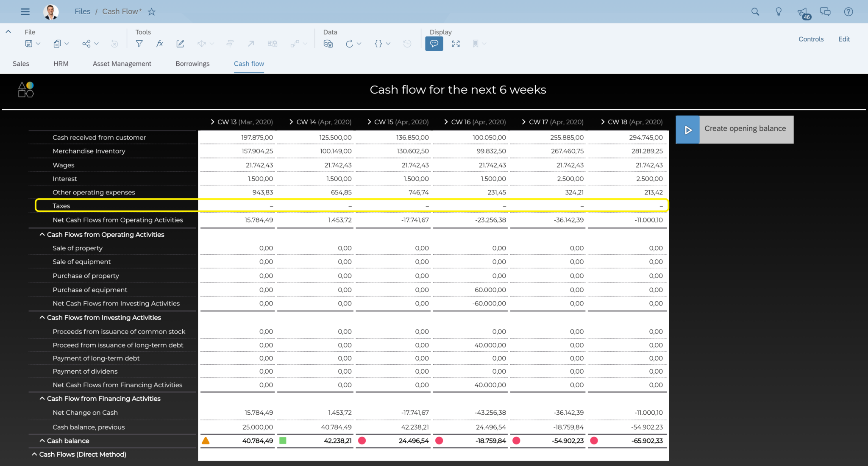Open the formula fx editor icon
This screenshot has width=868, height=466.
click(159, 44)
